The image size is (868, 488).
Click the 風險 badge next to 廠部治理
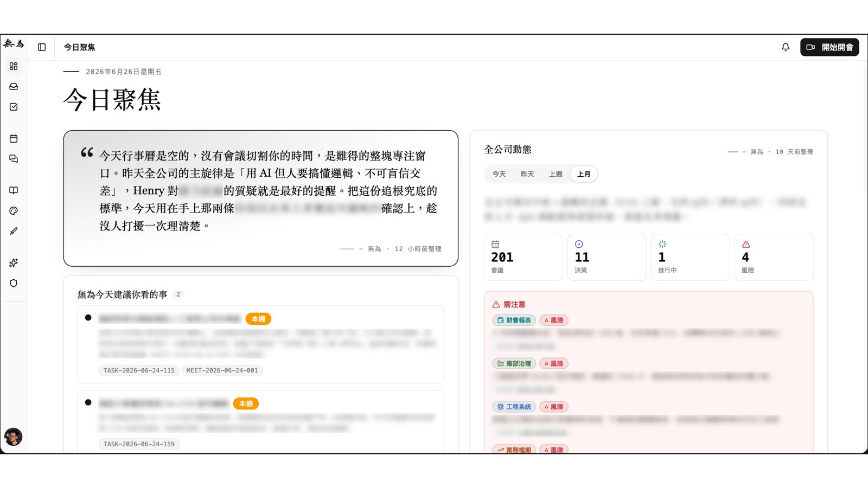pyautogui.click(x=554, y=363)
